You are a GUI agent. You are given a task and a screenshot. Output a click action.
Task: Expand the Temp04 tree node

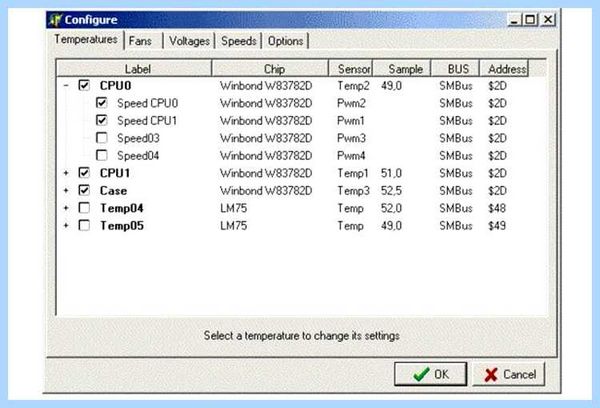pyautogui.click(x=66, y=208)
